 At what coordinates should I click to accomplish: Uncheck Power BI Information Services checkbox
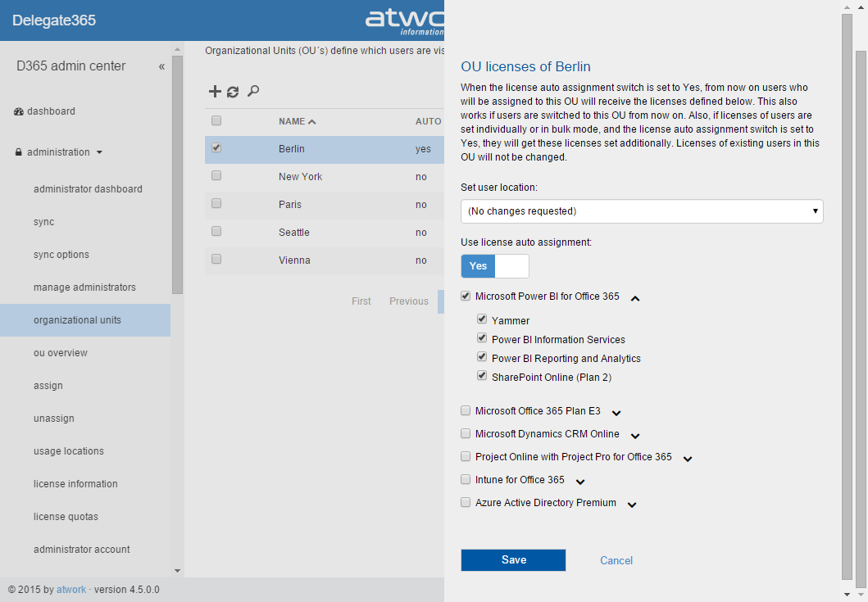coord(482,338)
